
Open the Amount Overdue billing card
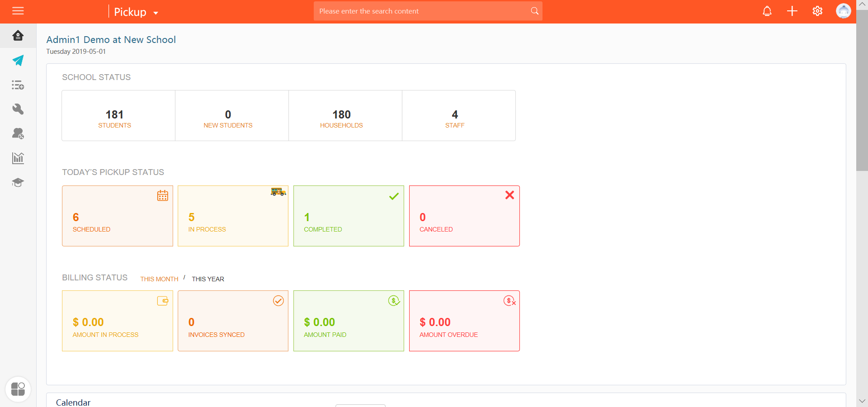tap(464, 321)
